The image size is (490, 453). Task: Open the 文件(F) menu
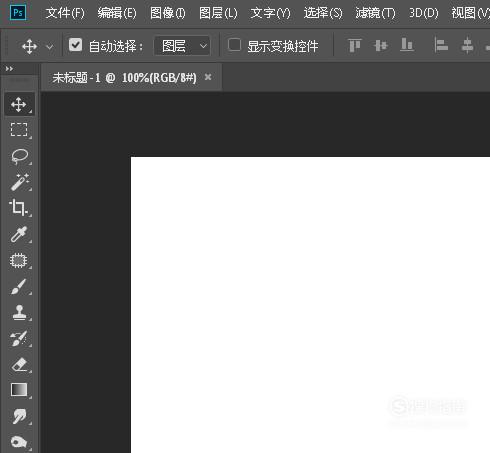pyautogui.click(x=65, y=13)
